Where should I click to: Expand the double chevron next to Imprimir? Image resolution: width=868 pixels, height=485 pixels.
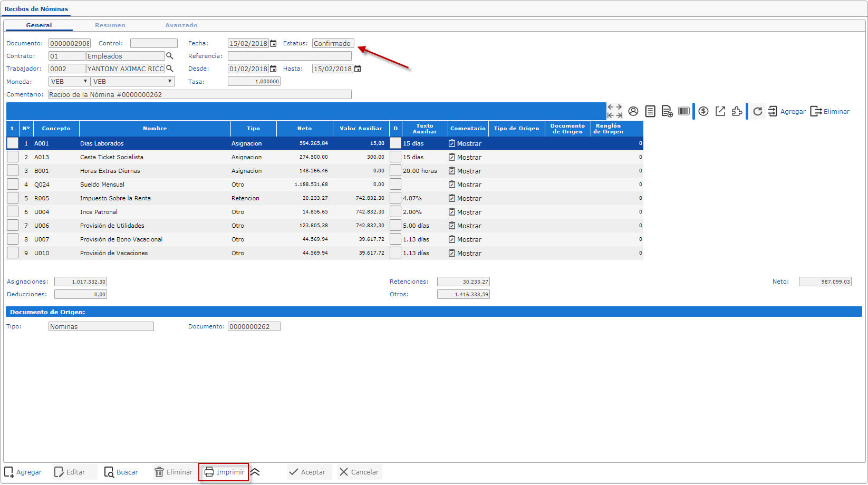[255, 472]
